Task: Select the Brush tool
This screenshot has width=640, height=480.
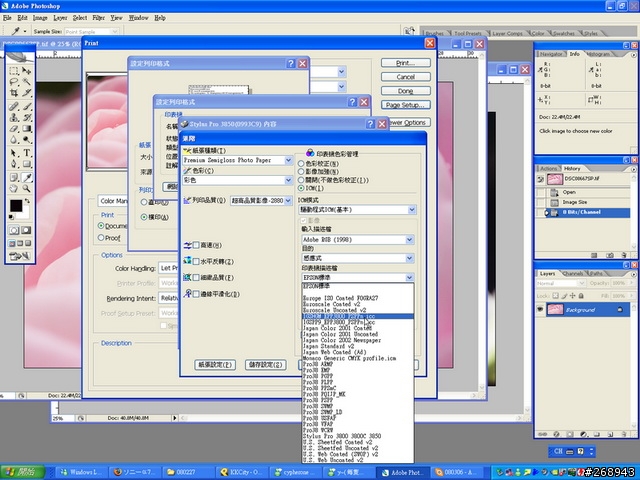Action: click(x=27, y=107)
